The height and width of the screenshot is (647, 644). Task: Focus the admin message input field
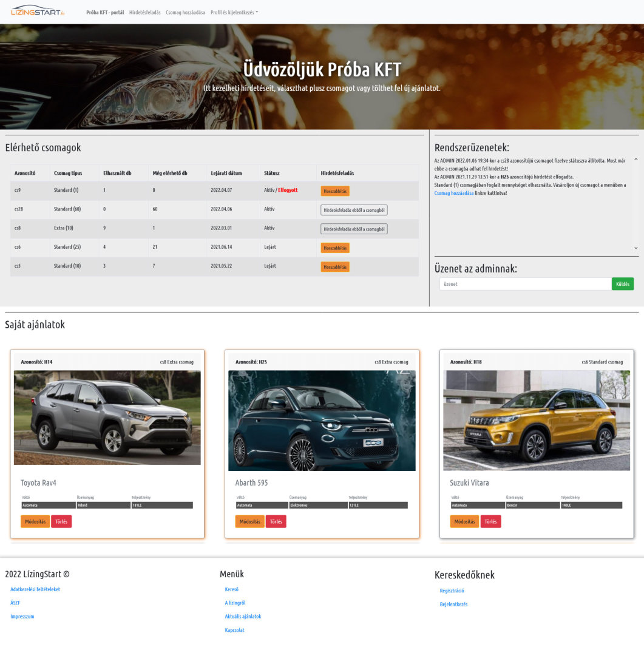click(x=525, y=284)
